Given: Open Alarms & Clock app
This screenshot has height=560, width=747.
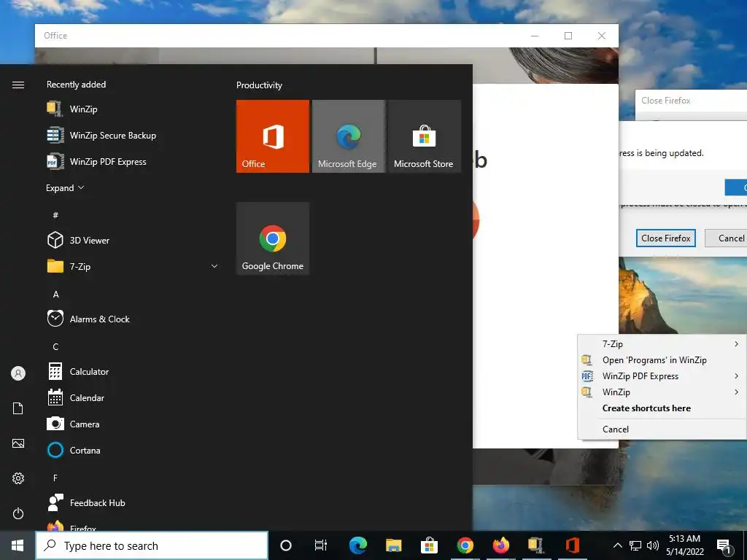Looking at the screenshot, I should pyautogui.click(x=133, y=319).
